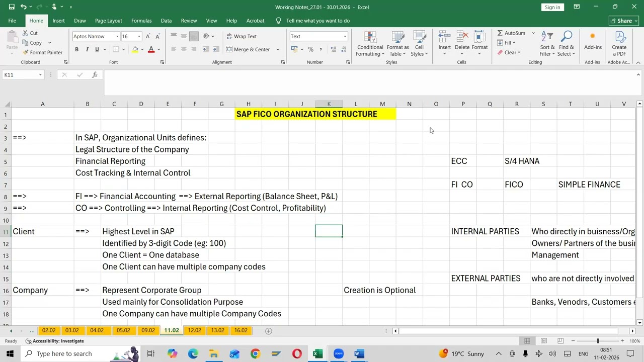Screen dimensions: 644x362
Task: Open Excel from the Windows taskbar
Action: click(317, 353)
